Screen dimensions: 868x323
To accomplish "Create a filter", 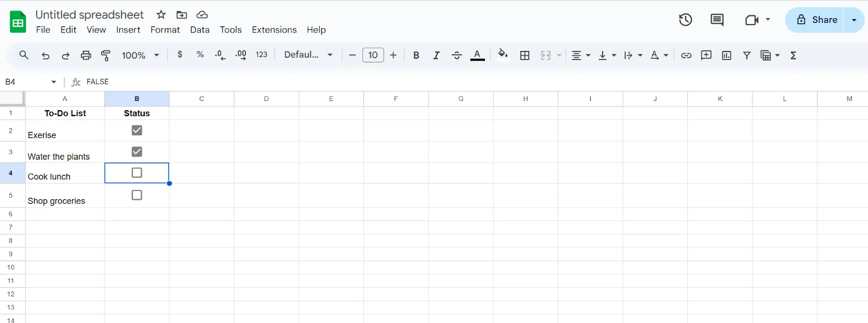I will [747, 55].
